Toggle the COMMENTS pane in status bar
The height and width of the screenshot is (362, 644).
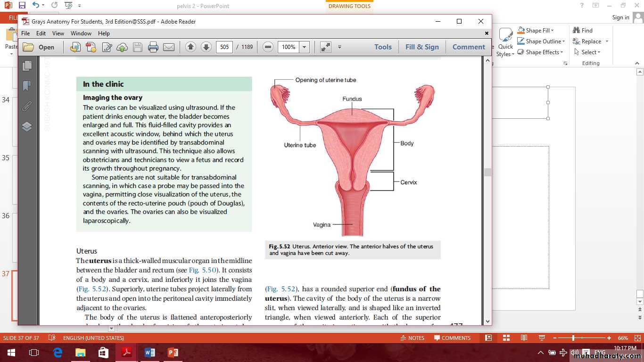(x=452, y=338)
